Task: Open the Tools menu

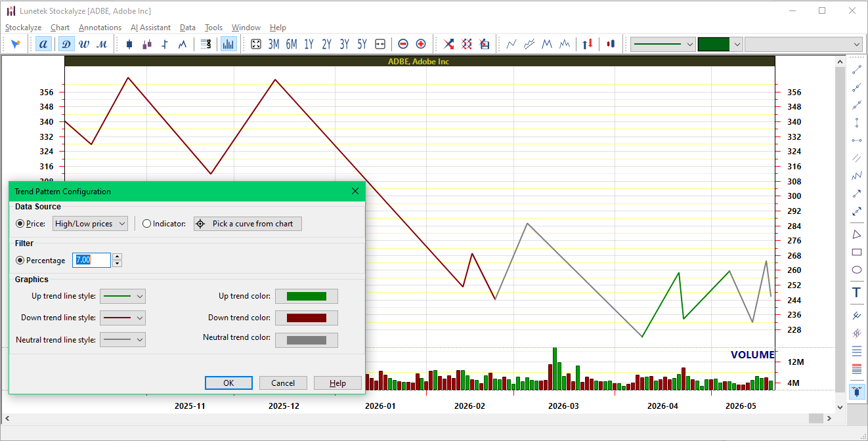Action: coord(213,28)
